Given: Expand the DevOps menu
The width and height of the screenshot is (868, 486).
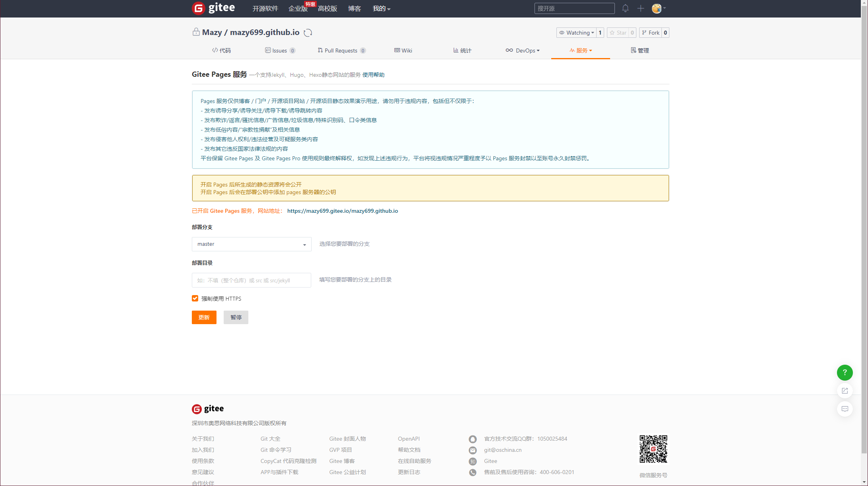Looking at the screenshot, I should (x=523, y=51).
